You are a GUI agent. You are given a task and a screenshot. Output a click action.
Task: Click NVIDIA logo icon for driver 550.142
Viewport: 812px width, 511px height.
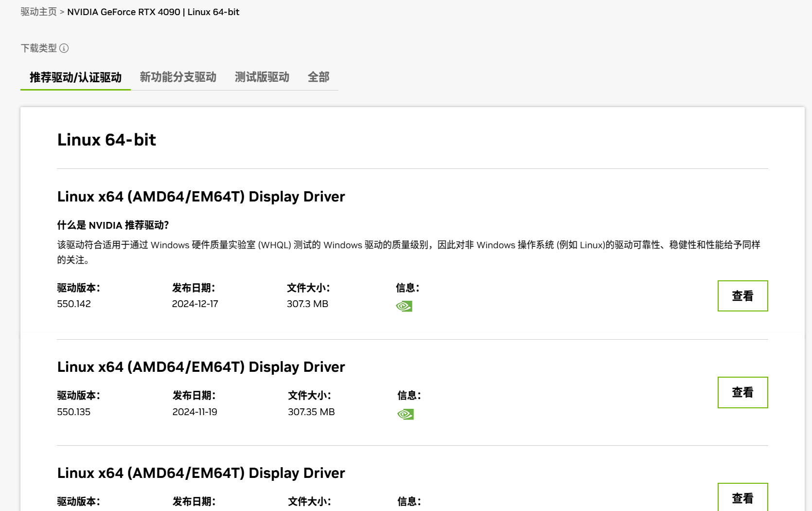point(404,306)
